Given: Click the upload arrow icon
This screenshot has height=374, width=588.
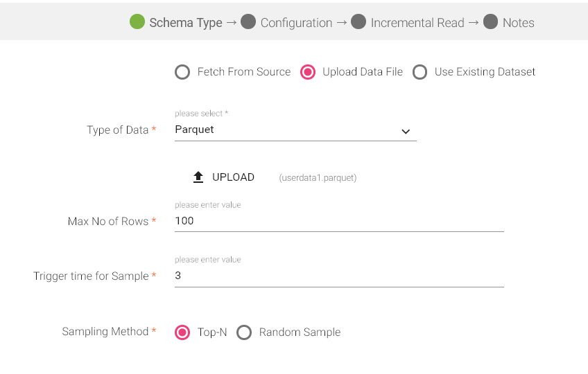Looking at the screenshot, I should [198, 177].
